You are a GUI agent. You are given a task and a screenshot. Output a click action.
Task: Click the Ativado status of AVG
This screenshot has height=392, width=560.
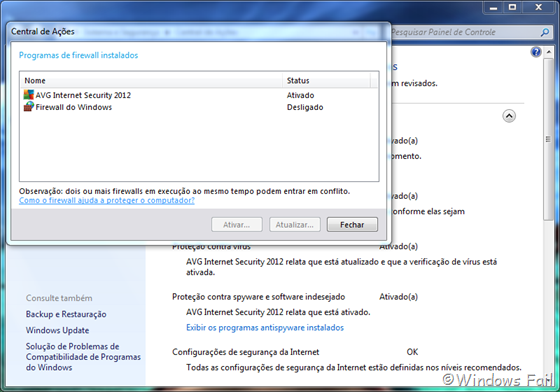click(300, 95)
